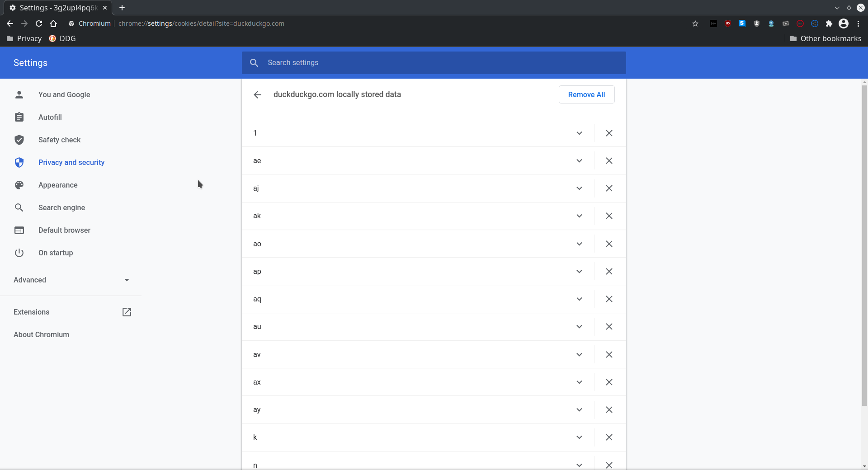The image size is (868, 470).
Task: Expand details for cookie '1'
Action: coord(579,133)
